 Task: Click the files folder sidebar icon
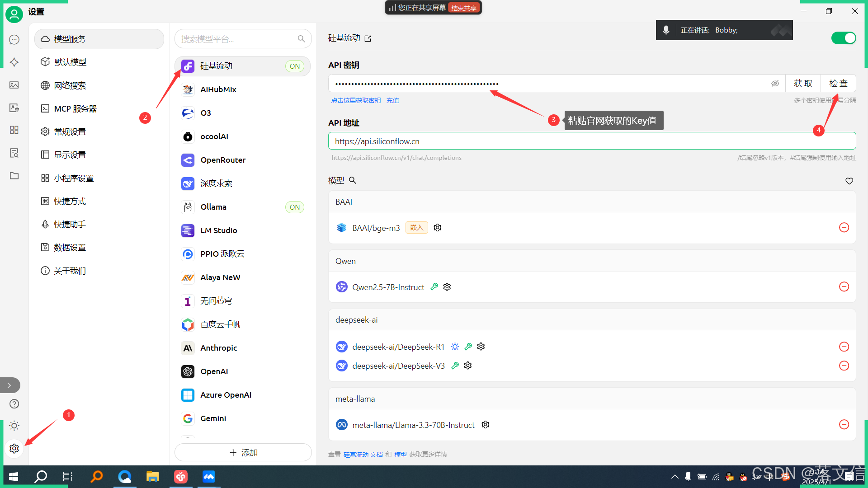click(14, 175)
